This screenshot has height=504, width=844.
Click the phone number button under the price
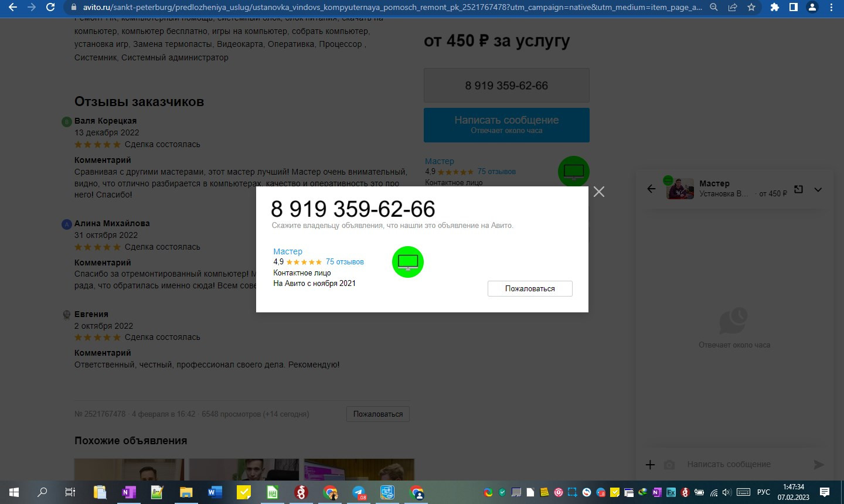pyautogui.click(x=506, y=86)
